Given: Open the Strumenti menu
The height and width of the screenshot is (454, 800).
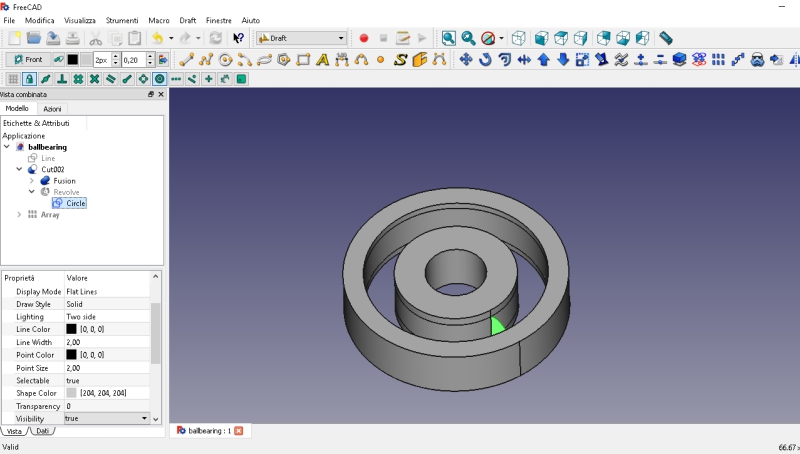Looking at the screenshot, I should 122,20.
